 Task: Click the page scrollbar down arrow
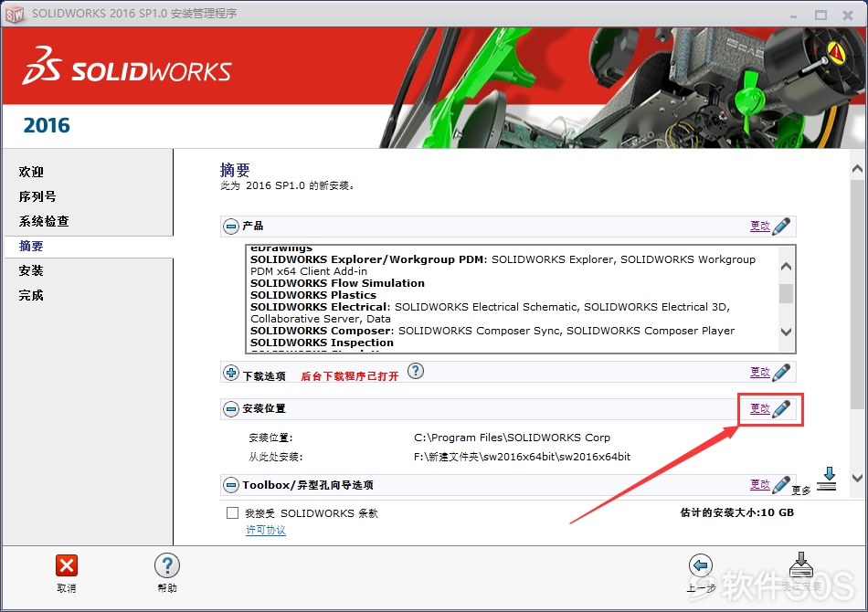[857, 478]
